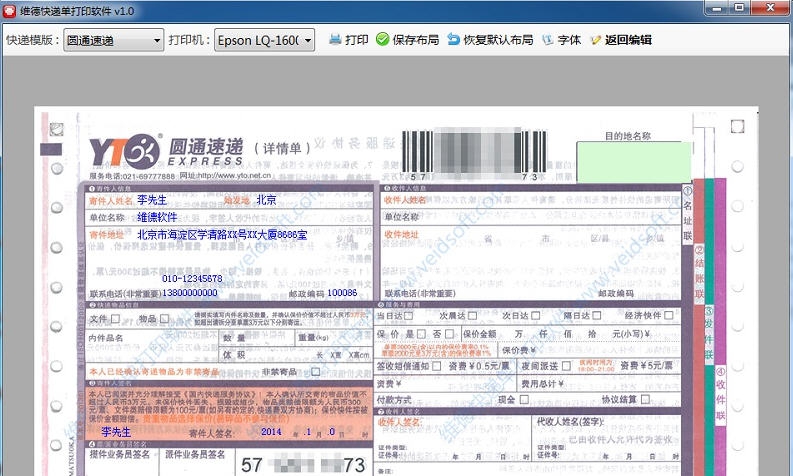Click the 字体 label in the toolbar

569,39
